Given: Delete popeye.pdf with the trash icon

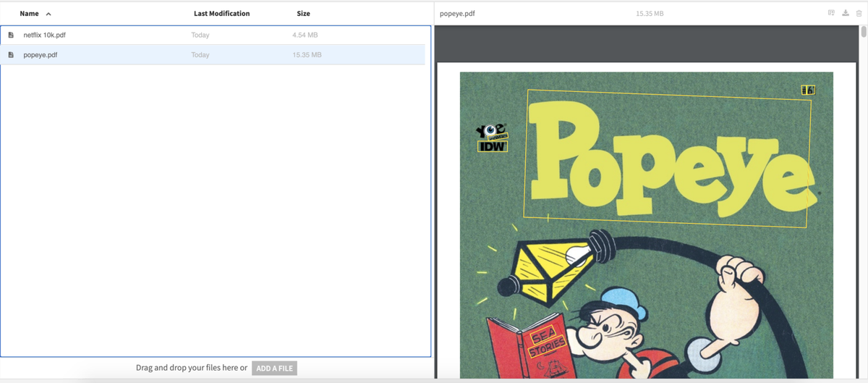Looking at the screenshot, I should 859,13.
